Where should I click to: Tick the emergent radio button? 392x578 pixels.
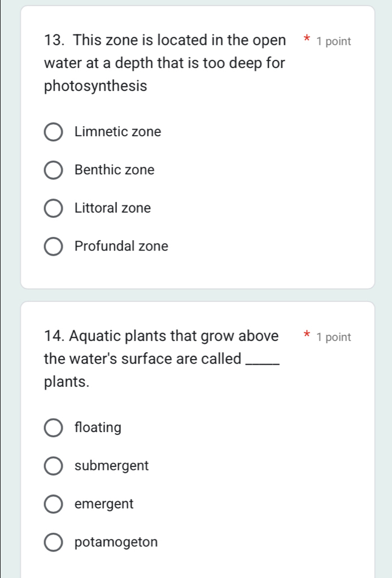pyautogui.click(x=54, y=504)
